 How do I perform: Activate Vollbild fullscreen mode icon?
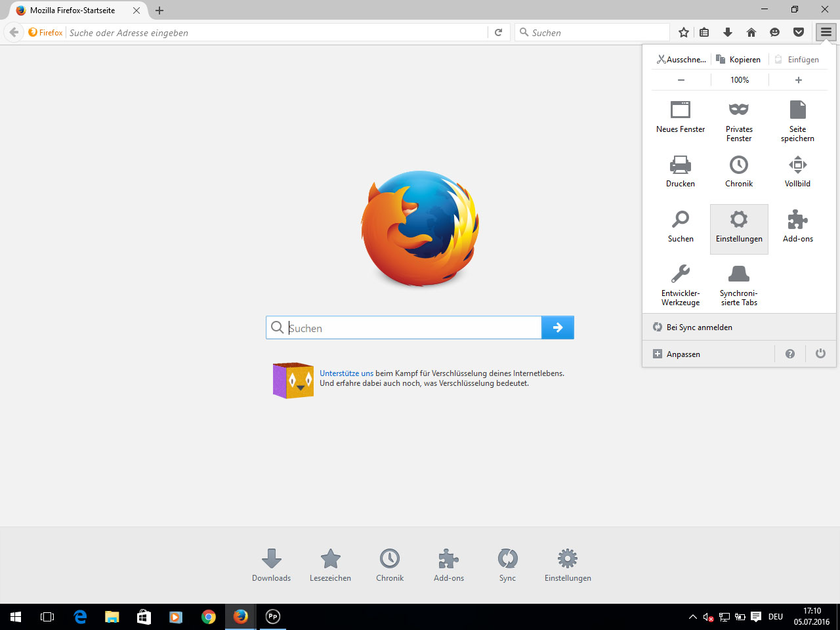(797, 172)
